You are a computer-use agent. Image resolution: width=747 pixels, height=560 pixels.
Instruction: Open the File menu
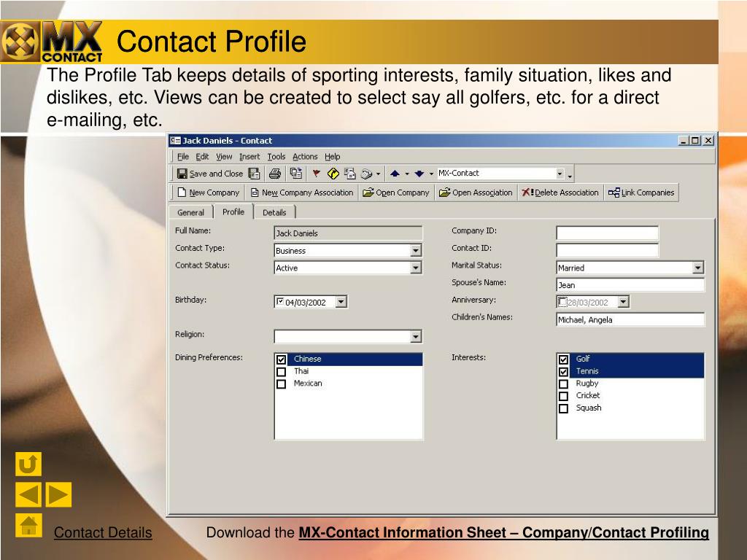click(183, 156)
